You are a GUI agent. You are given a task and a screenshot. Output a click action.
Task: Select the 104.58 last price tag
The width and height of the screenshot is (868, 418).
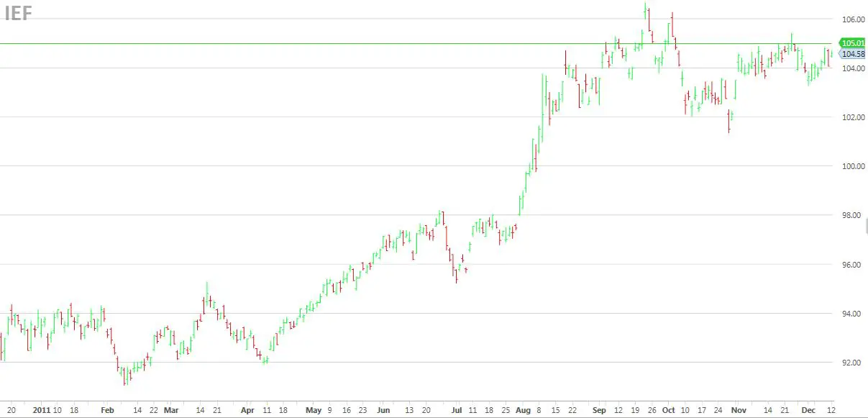[852, 54]
